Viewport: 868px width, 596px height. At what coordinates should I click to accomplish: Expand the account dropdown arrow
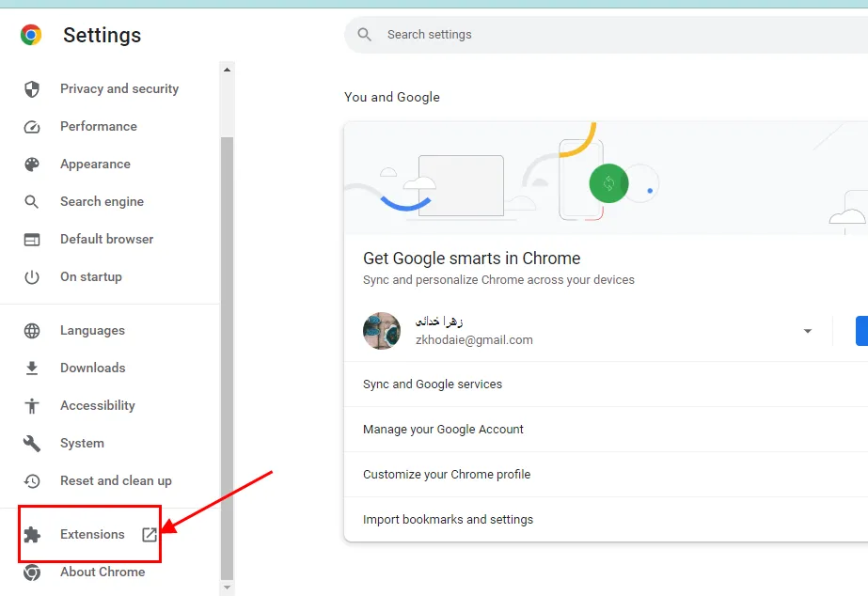tap(808, 331)
